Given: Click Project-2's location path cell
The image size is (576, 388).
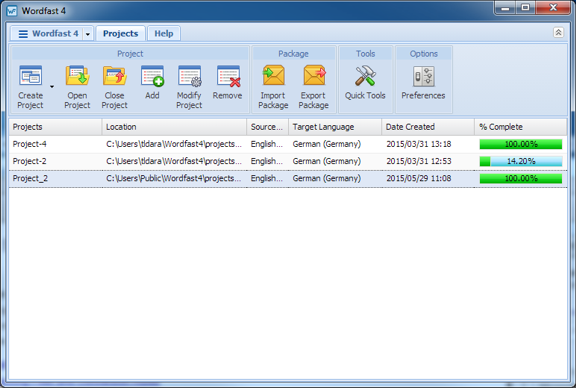Looking at the screenshot, I should click(174, 161).
